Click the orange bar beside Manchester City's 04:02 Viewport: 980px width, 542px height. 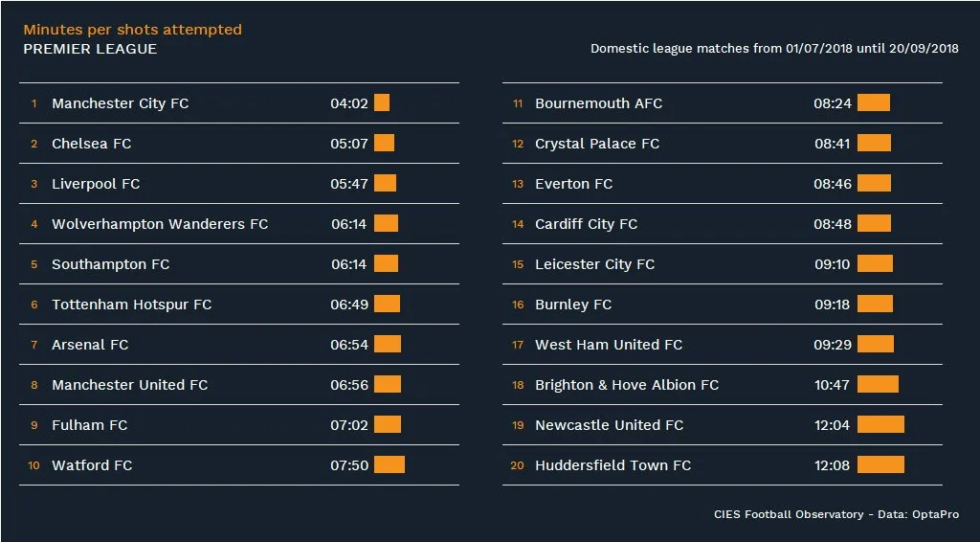(382, 103)
